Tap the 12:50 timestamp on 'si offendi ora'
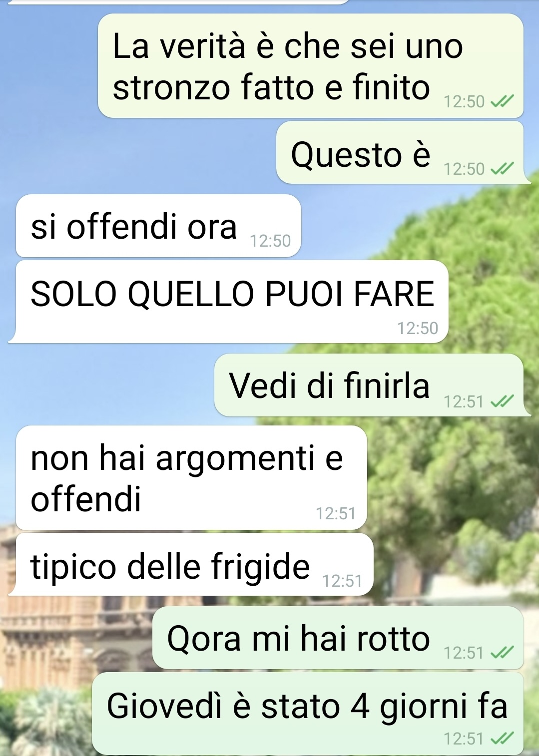This screenshot has height=756, width=539. pos(270,241)
